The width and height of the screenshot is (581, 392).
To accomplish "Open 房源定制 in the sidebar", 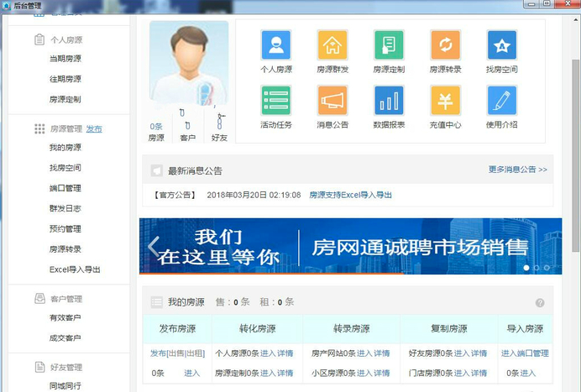I will coord(65,99).
